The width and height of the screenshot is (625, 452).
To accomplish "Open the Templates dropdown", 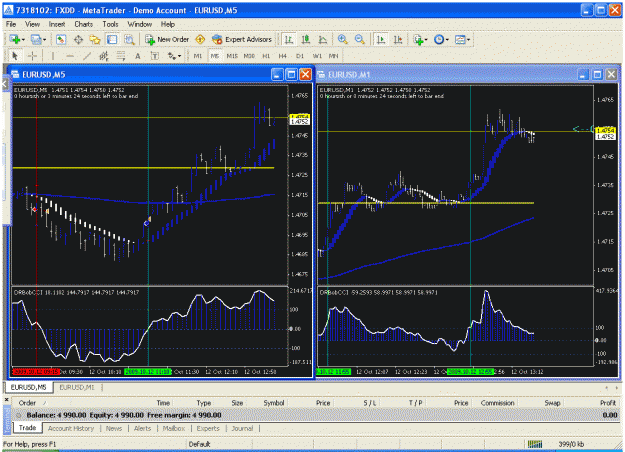I will (x=462, y=39).
